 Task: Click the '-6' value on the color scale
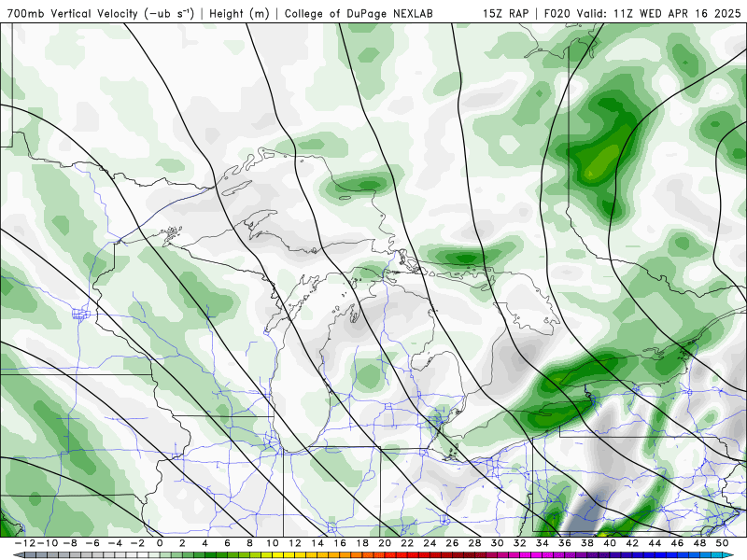pos(92,543)
